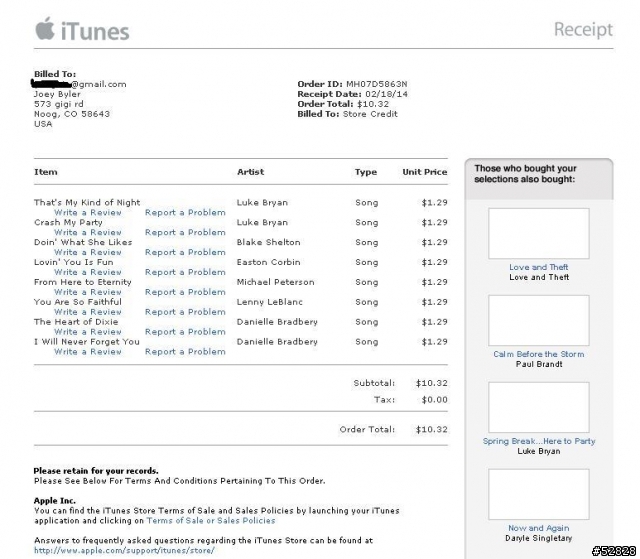The image size is (640, 559).
Task: Open Spring Break...Here to Party link
Action: [539, 441]
